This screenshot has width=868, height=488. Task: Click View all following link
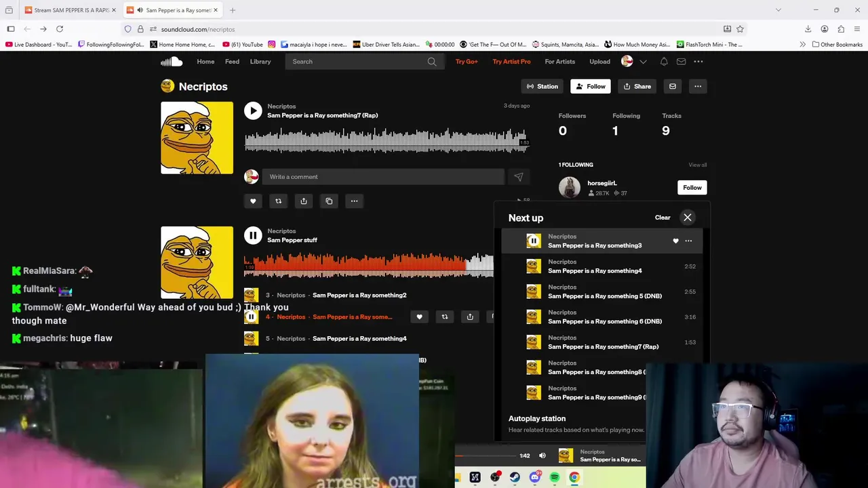tap(697, 165)
